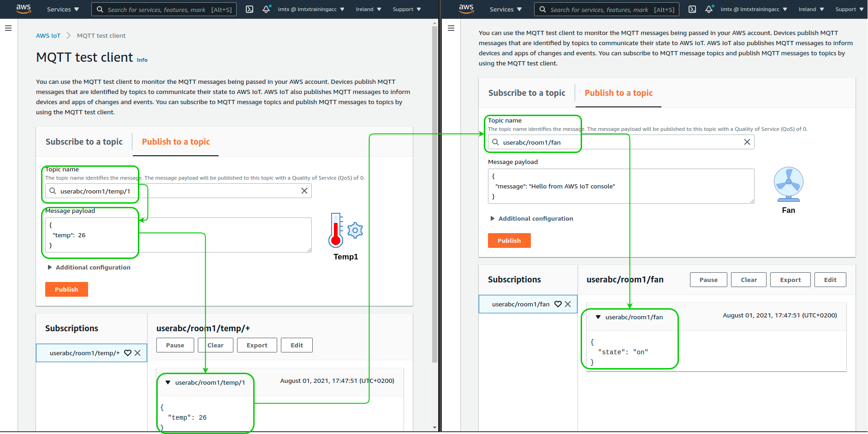Export messages for userabc/room1/temp/+
This screenshot has height=434, width=868.
point(257,345)
